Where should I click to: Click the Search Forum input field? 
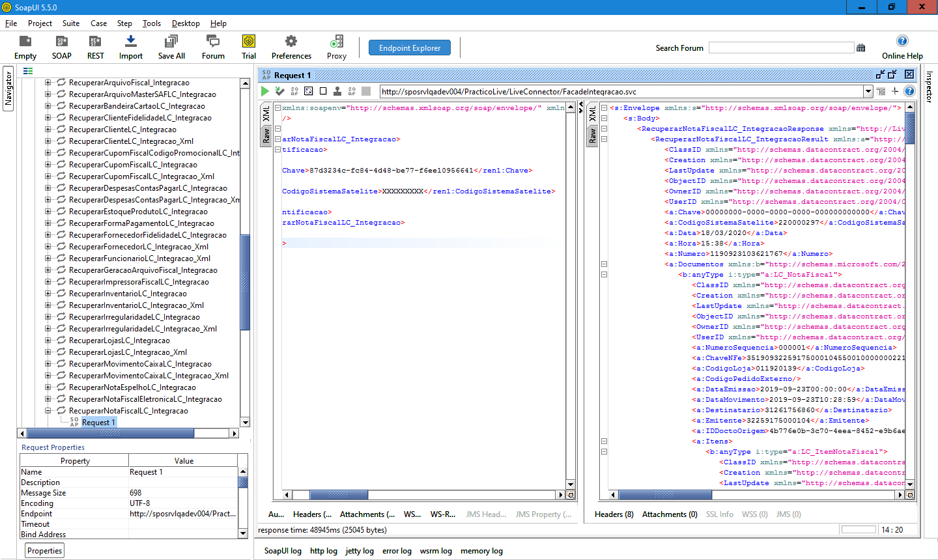781,48
